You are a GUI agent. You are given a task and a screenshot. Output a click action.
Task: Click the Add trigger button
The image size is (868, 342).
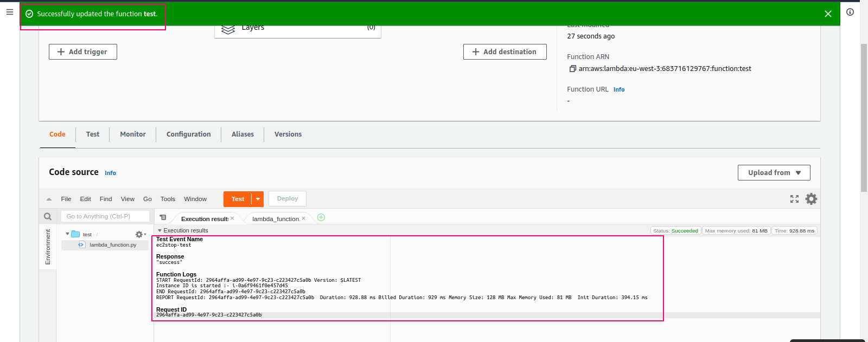pos(83,52)
